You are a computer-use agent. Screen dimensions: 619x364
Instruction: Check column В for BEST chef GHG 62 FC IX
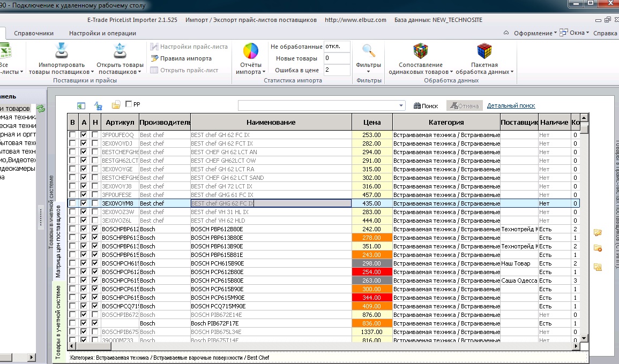(x=72, y=203)
